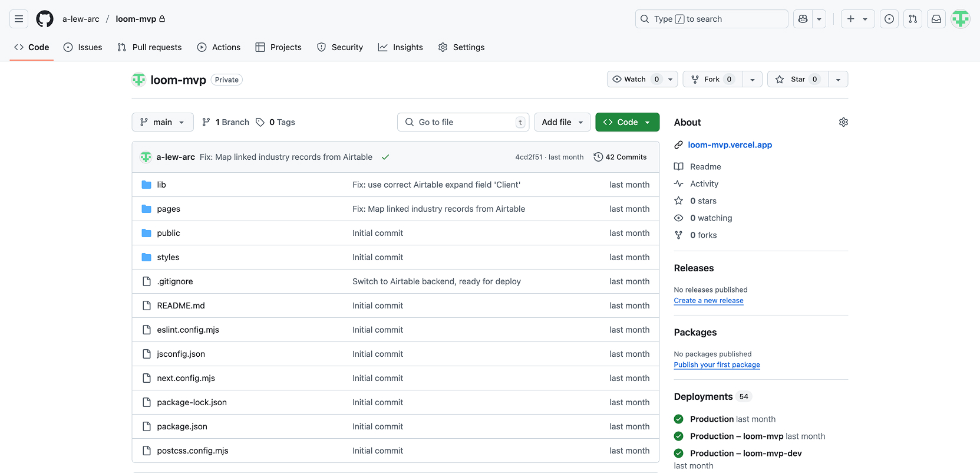Open the package.json file
This screenshot has height=473, width=980.
(x=182, y=426)
